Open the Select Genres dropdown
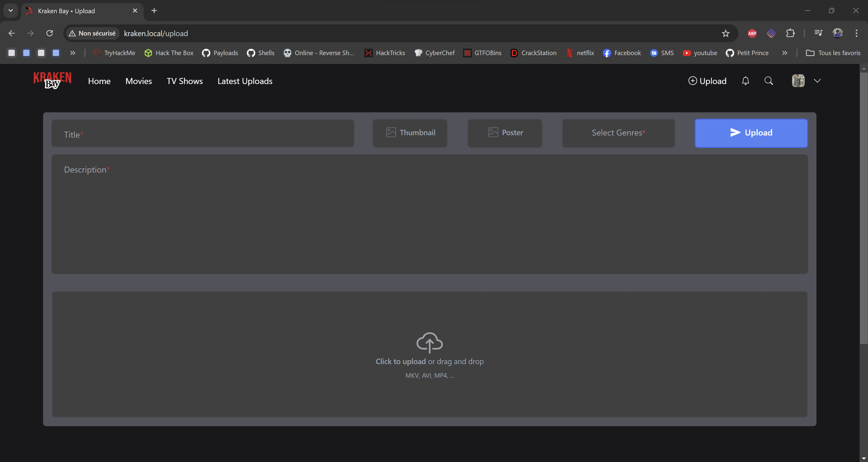 [x=618, y=133]
